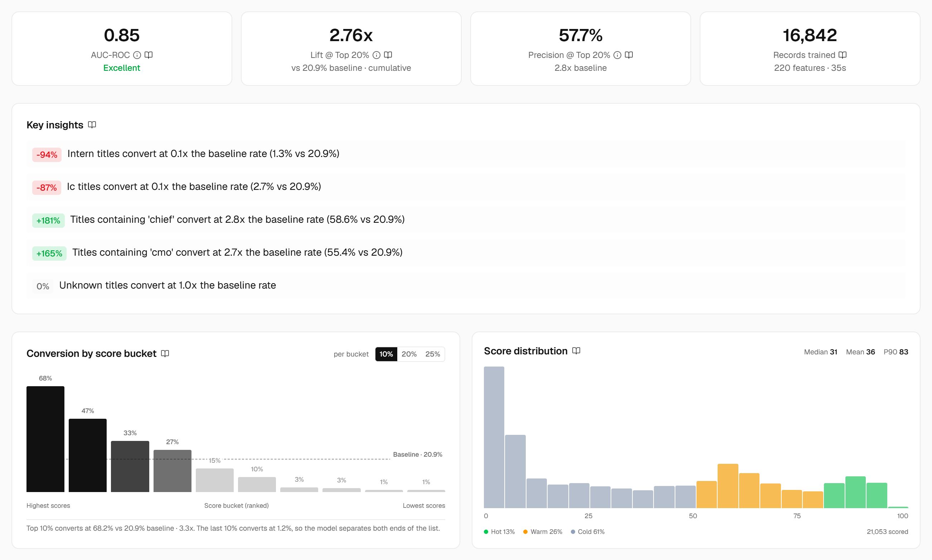The image size is (932, 560).
Task: Click the info icon next to Lift @ Top 20%
Action: coord(377,55)
